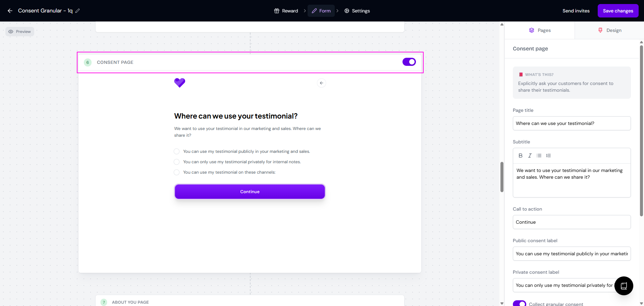This screenshot has height=306, width=644.
Task: Select the public marketing and sales consent option
Action: point(177,151)
